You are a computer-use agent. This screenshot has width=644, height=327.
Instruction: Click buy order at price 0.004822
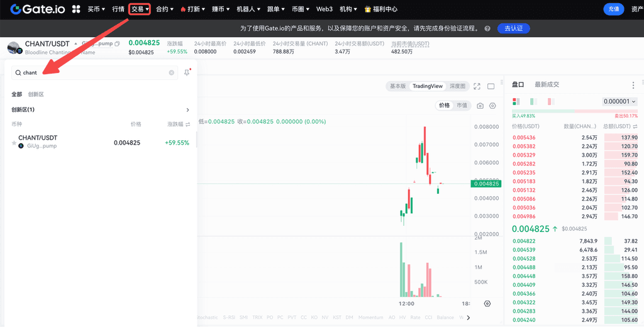(575, 241)
